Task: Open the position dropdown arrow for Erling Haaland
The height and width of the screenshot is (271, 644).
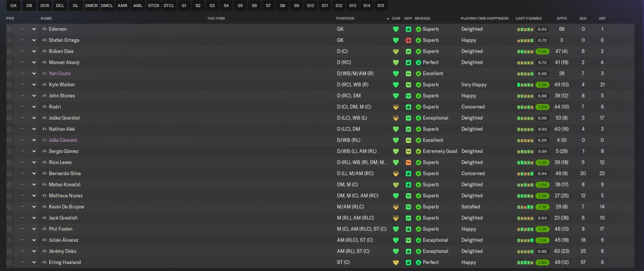Action: (x=34, y=262)
